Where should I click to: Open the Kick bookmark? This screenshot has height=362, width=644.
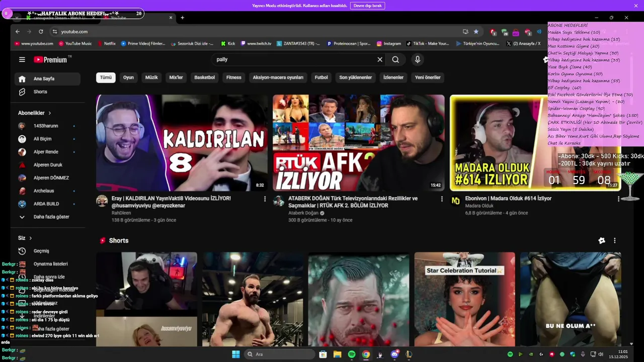point(228,44)
